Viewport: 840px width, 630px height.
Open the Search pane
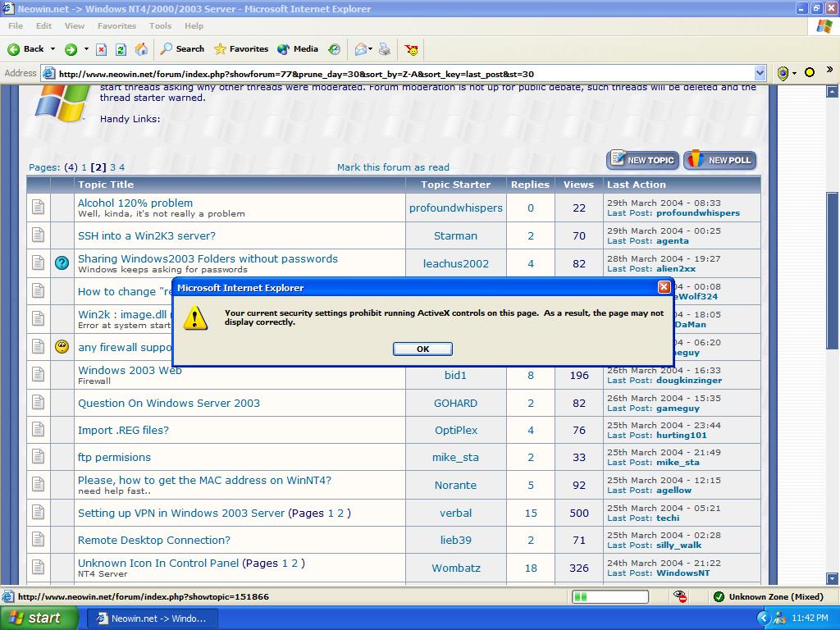click(x=182, y=49)
